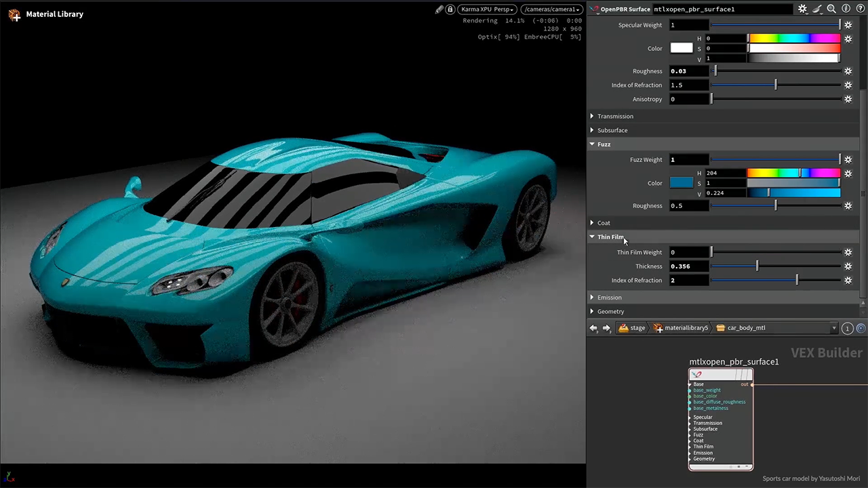This screenshot has height=488, width=868.
Task: Open the Karma XPU Persp renderer dropdown
Action: tap(488, 9)
